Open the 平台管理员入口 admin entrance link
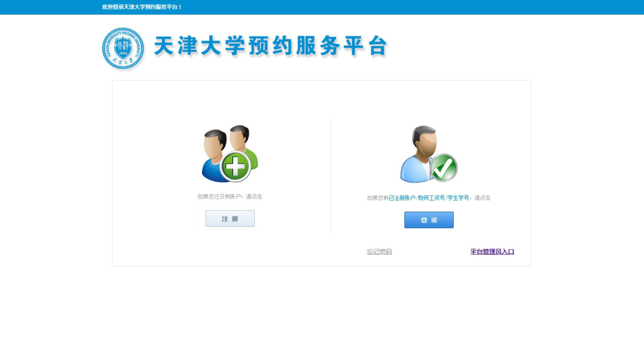This screenshot has width=644, height=340. tap(492, 252)
